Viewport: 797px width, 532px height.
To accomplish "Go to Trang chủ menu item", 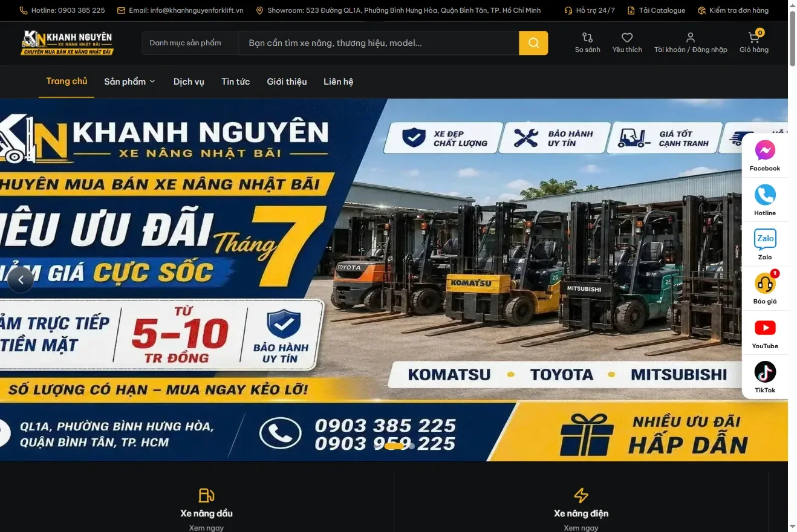I will 67,81.
